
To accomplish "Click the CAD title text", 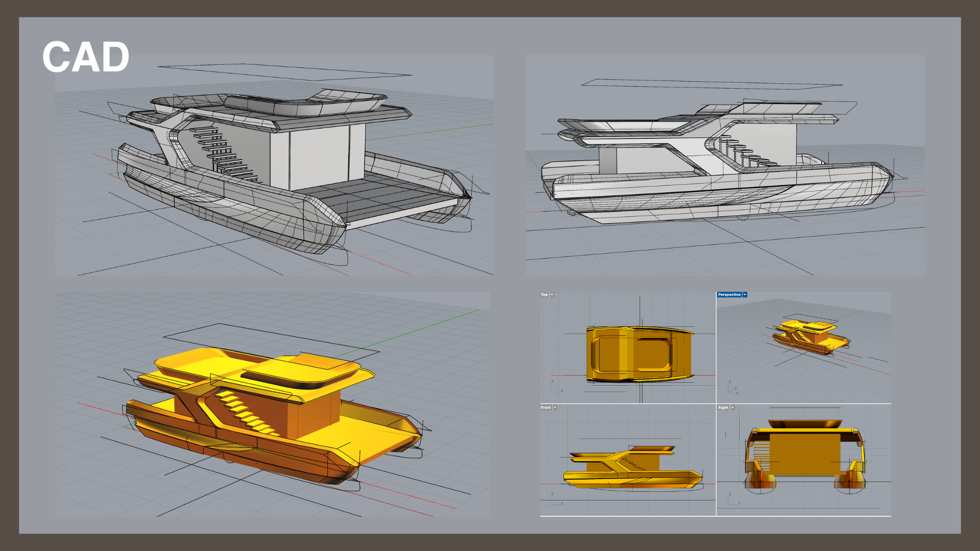I will click(x=86, y=57).
